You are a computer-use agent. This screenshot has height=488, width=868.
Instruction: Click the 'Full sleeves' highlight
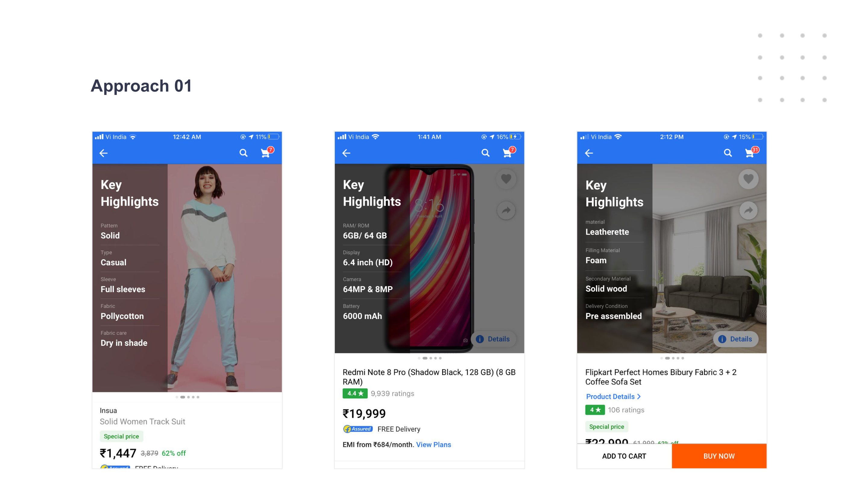click(123, 289)
